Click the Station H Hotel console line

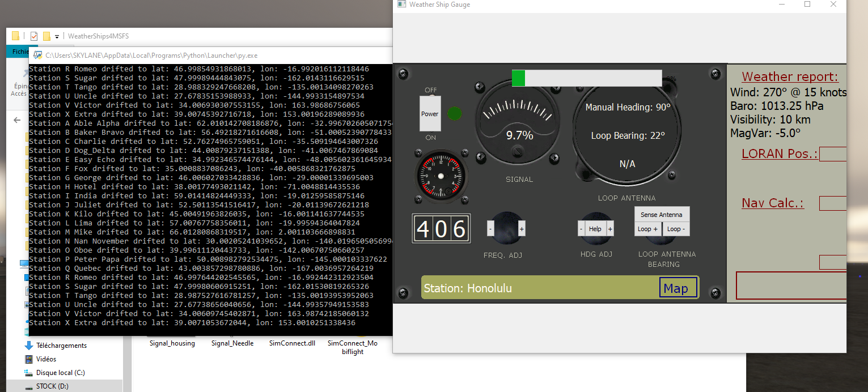194,186
